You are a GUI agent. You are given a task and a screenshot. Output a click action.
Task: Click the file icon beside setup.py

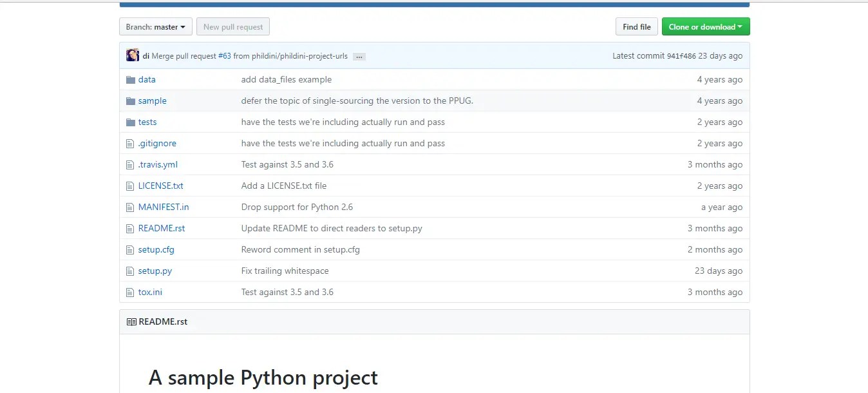click(130, 271)
